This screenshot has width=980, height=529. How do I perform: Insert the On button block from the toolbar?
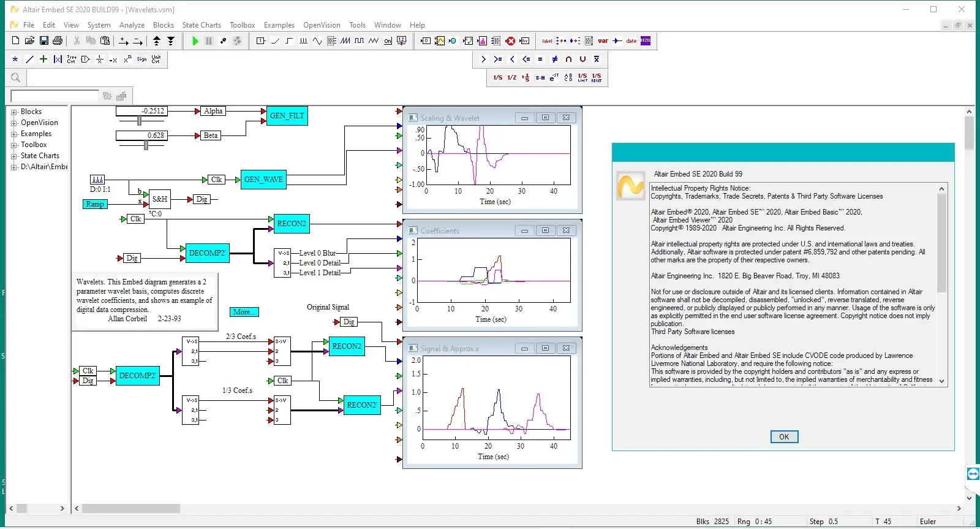pyautogui.click(x=388, y=41)
